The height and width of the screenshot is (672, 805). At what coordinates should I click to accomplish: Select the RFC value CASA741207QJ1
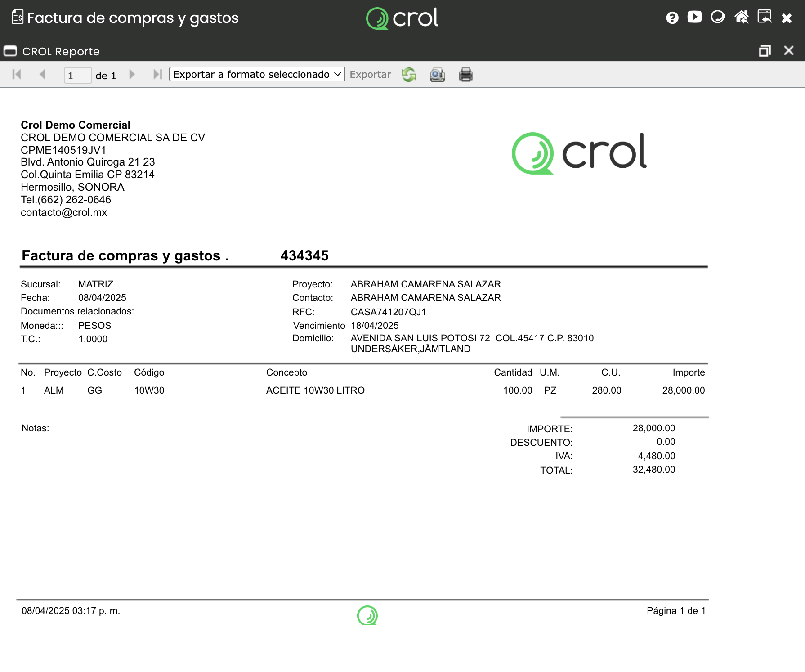coord(388,312)
